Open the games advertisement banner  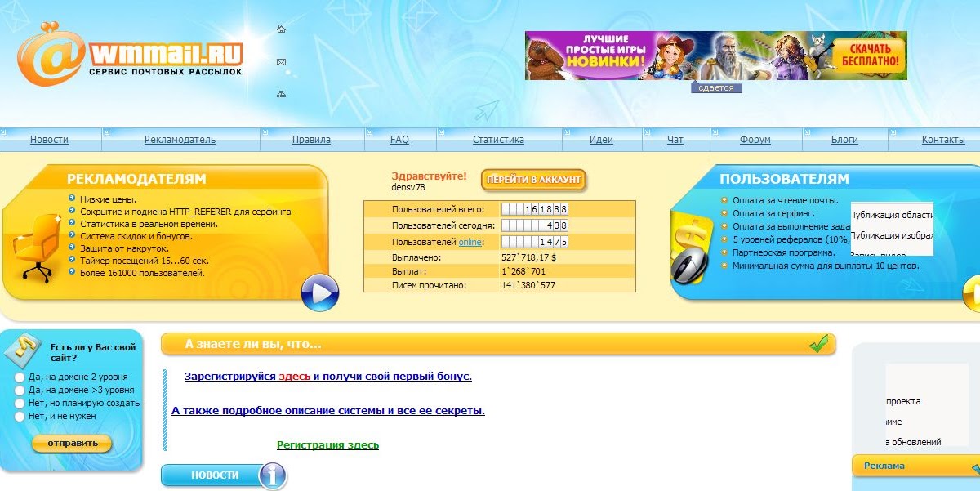(715, 56)
